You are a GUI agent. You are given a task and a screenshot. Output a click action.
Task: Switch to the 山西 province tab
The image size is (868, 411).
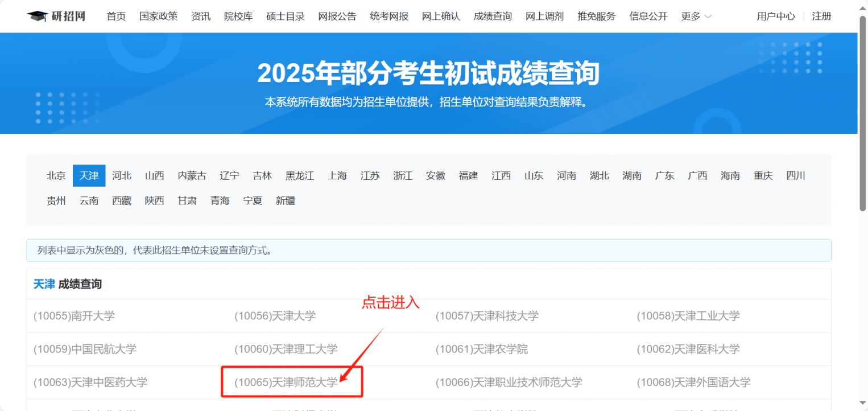point(155,176)
